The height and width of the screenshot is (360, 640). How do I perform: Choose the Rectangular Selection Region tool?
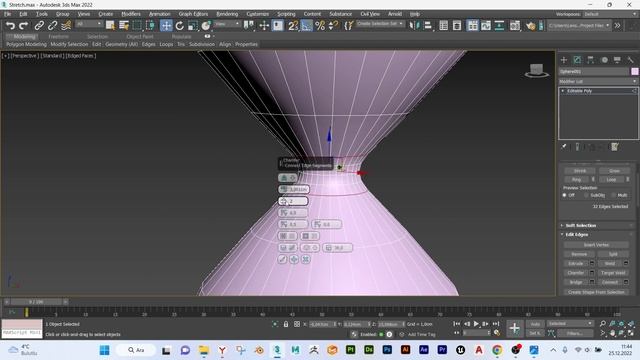pos(137,26)
